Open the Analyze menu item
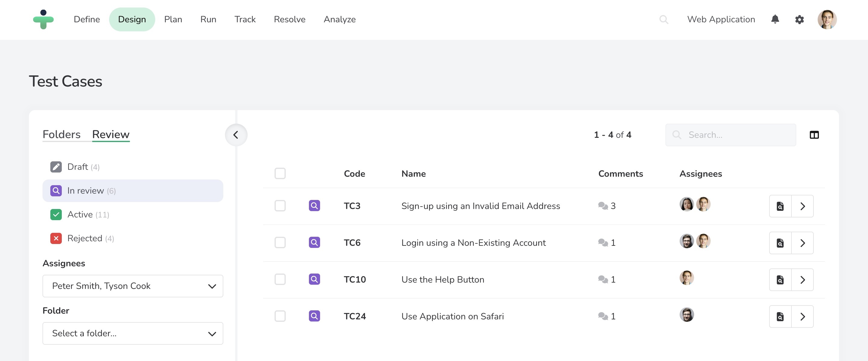868x361 pixels. tap(340, 19)
